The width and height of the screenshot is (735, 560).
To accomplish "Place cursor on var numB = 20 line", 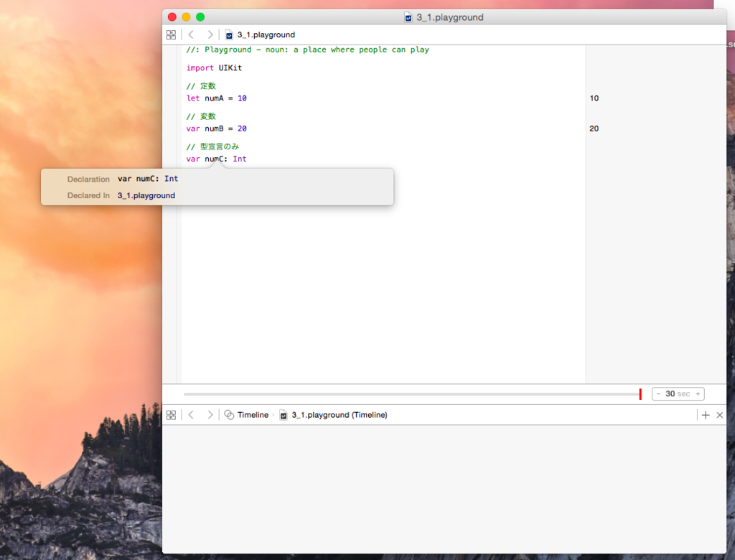I will pos(216,129).
